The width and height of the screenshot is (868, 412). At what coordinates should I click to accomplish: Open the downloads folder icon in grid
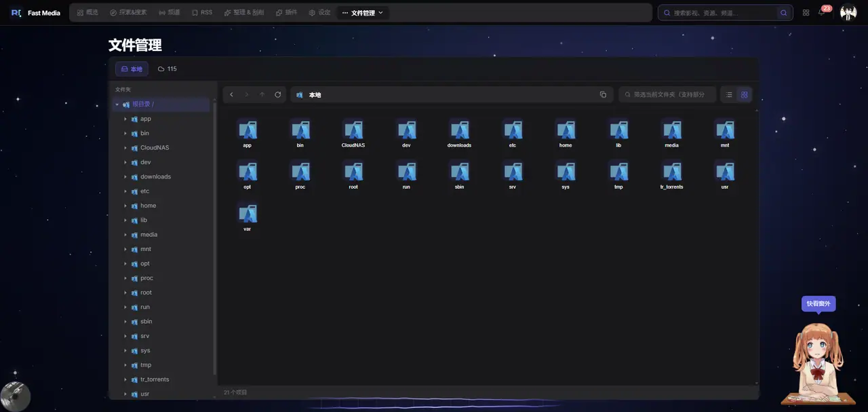click(460, 130)
